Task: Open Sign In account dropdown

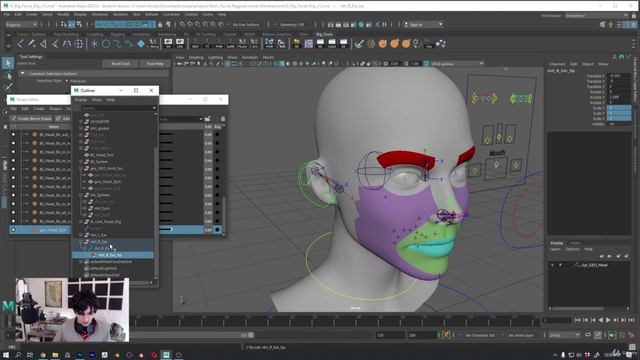Action: click(x=423, y=24)
